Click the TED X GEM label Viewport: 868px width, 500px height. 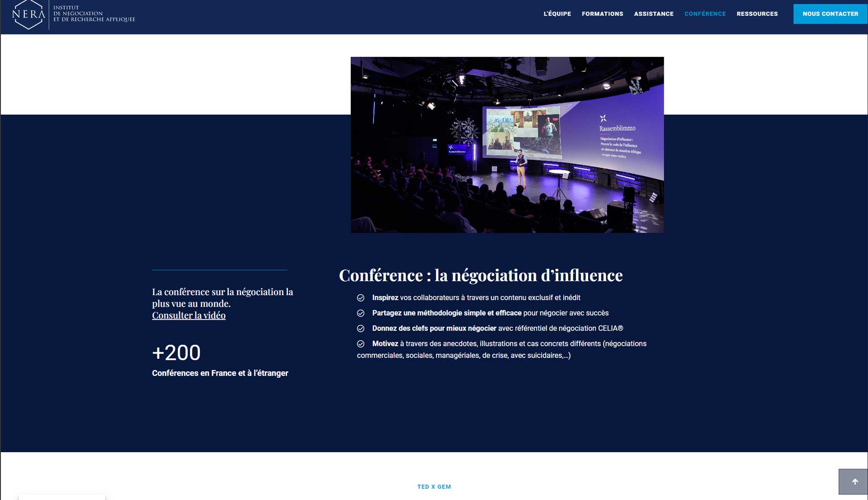coord(434,487)
